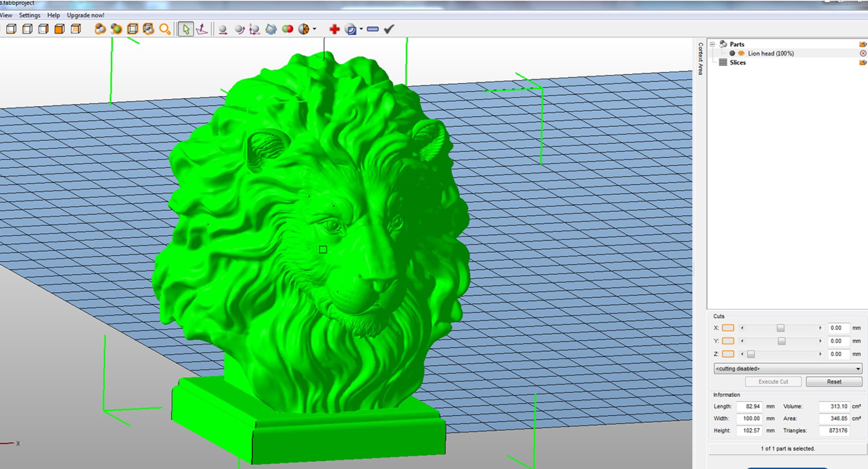Click the X cut slider thumb
The image size is (868, 469).
(781, 328)
